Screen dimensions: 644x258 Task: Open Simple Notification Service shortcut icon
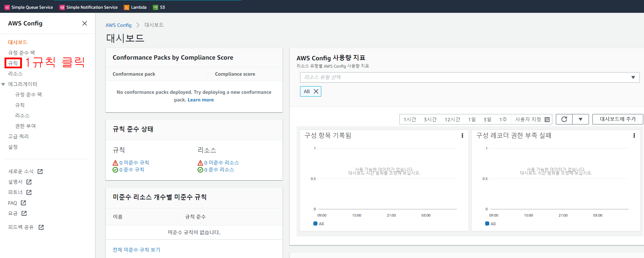62,7
